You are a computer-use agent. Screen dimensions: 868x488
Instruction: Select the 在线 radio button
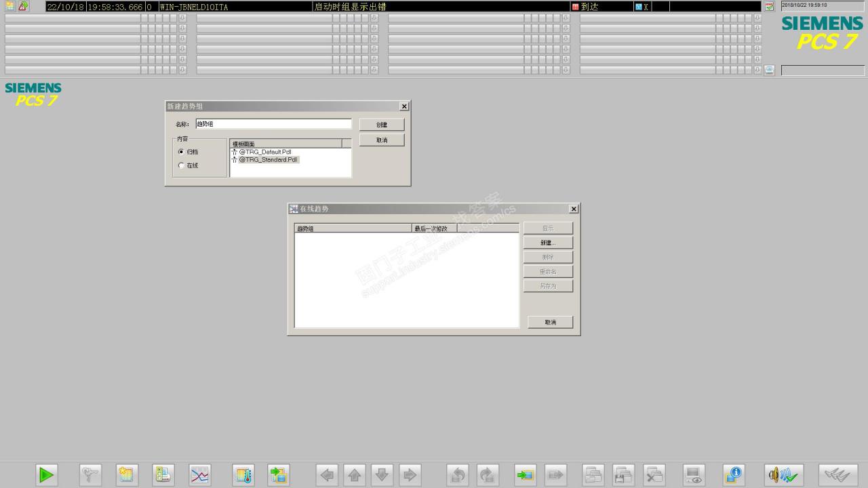181,165
